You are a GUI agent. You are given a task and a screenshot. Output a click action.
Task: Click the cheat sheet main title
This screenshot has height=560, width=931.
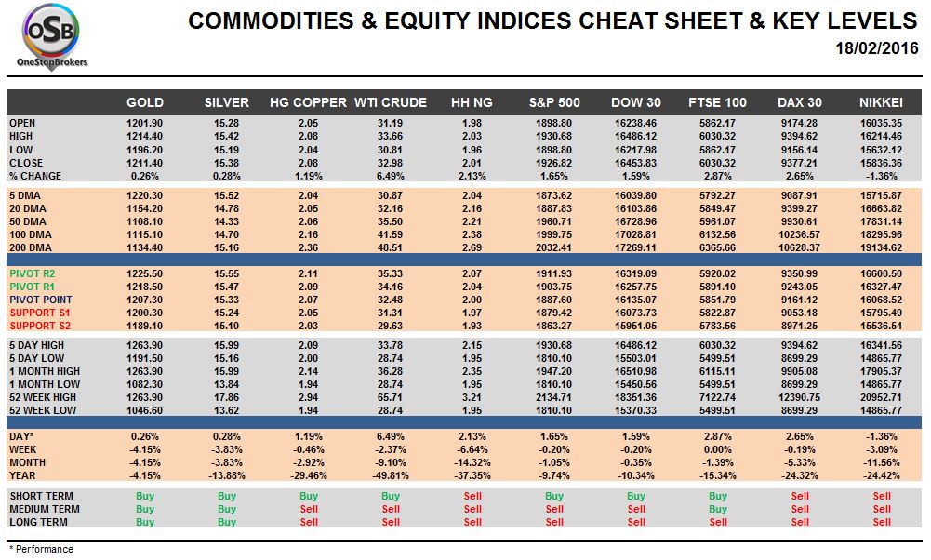552,20
